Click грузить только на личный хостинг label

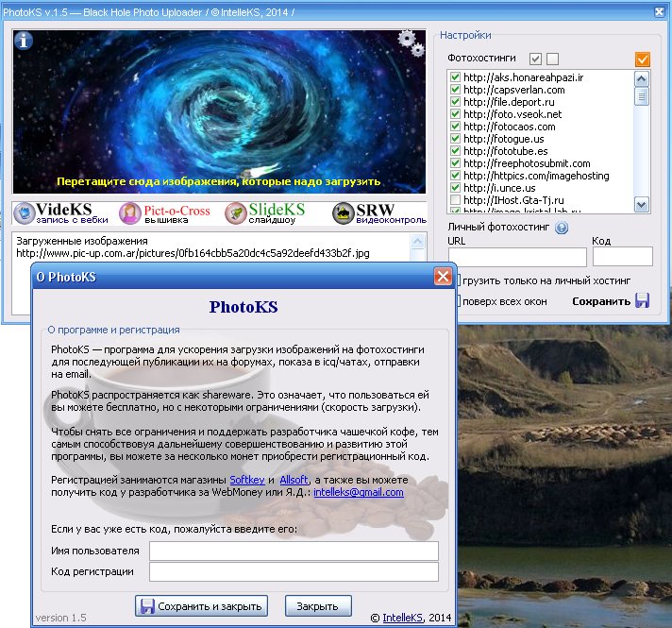point(546,281)
